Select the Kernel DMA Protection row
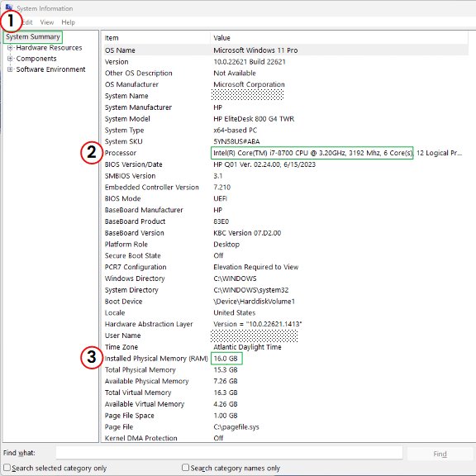 point(285,438)
